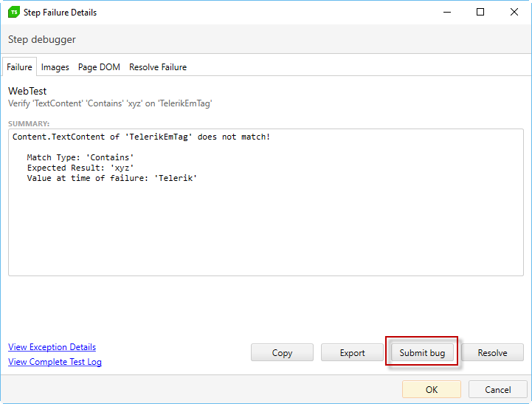Maximize the Step Failure Details window
The height and width of the screenshot is (404, 532).
[x=480, y=13]
